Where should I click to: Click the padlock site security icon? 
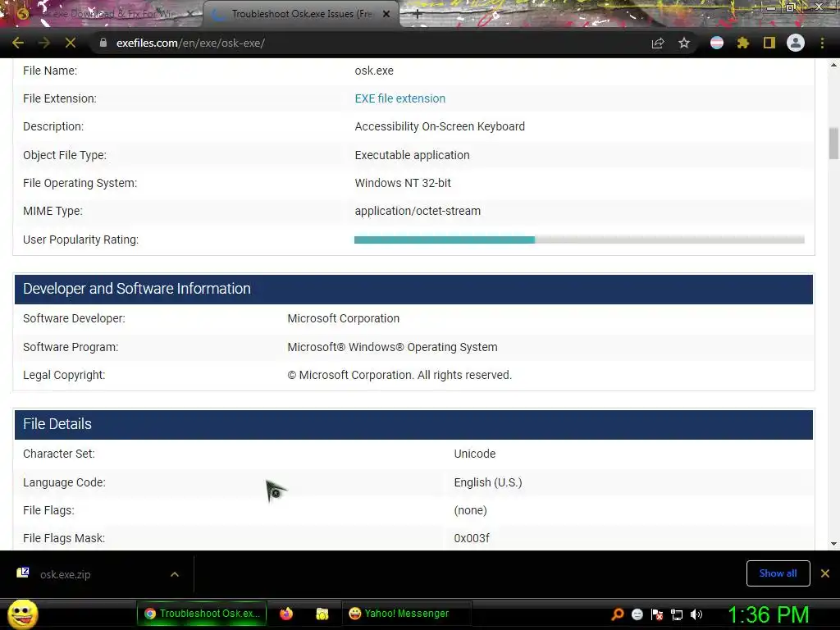click(103, 43)
